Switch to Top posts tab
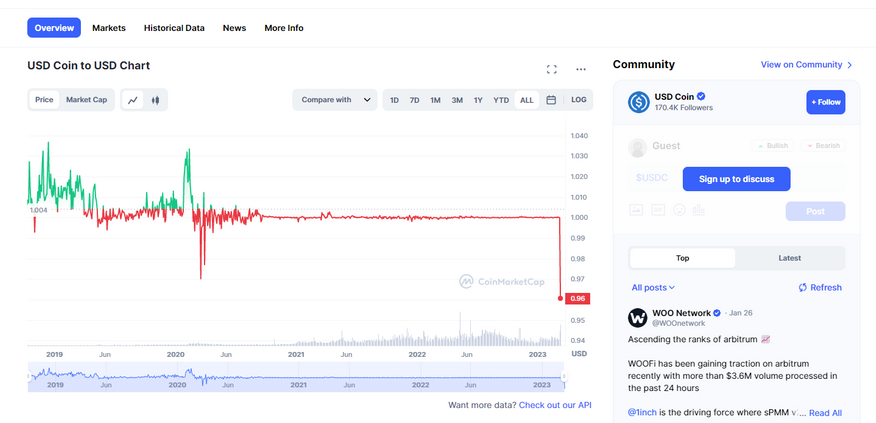Screen dimensions: 876x423 click(x=682, y=258)
